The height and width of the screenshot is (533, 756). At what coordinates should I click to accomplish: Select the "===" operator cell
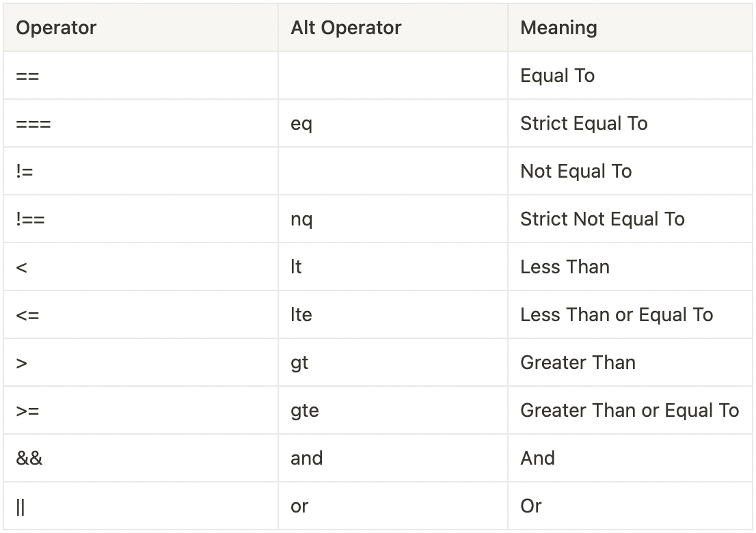[x=33, y=124]
